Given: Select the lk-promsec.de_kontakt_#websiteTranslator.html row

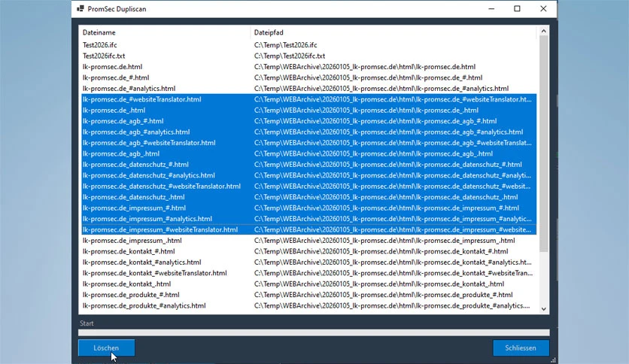Looking at the screenshot, I should (309, 272).
